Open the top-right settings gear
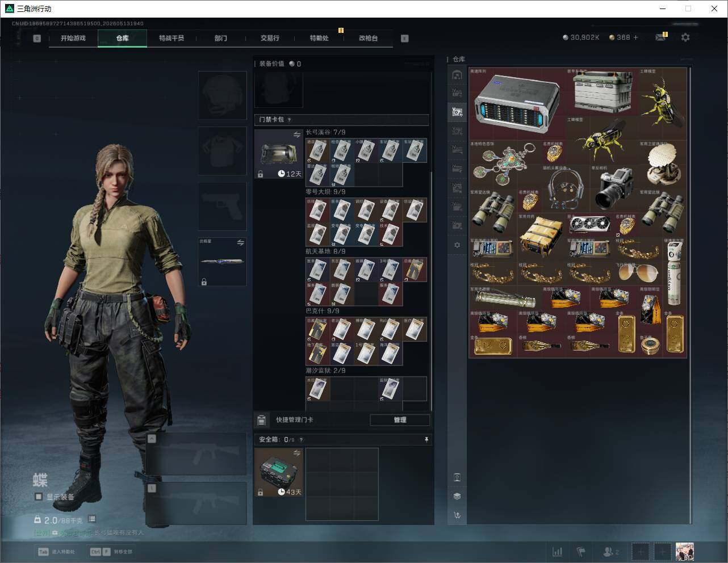The height and width of the screenshot is (563, 728). pyautogui.click(x=685, y=37)
